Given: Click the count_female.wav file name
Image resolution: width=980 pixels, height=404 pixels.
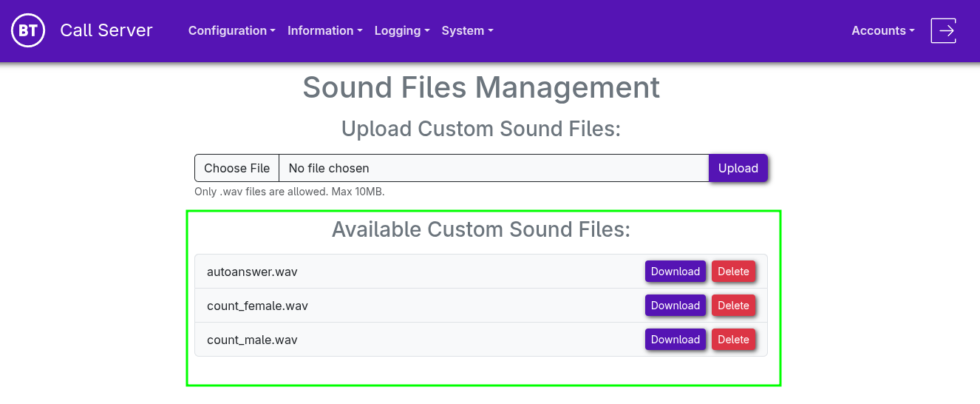Looking at the screenshot, I should point(257,306).
